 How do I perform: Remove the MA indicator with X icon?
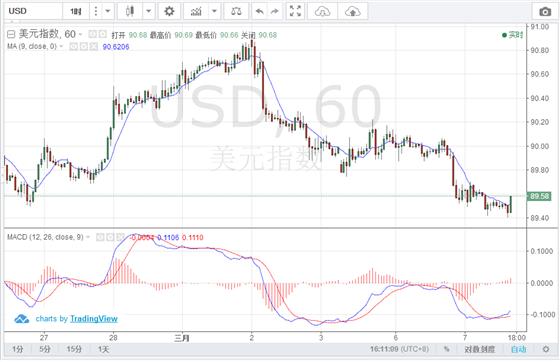point(94,46)
